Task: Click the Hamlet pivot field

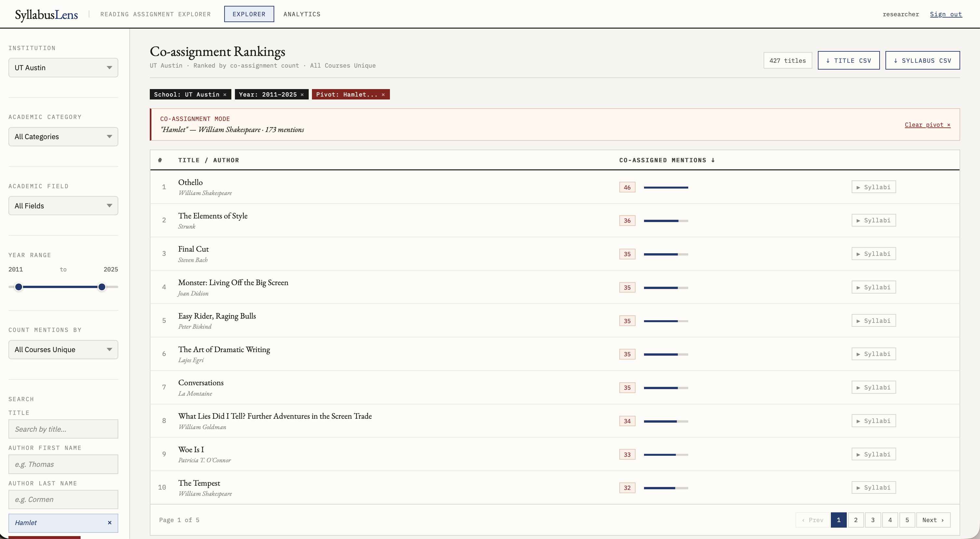Action: coord(63,523)
